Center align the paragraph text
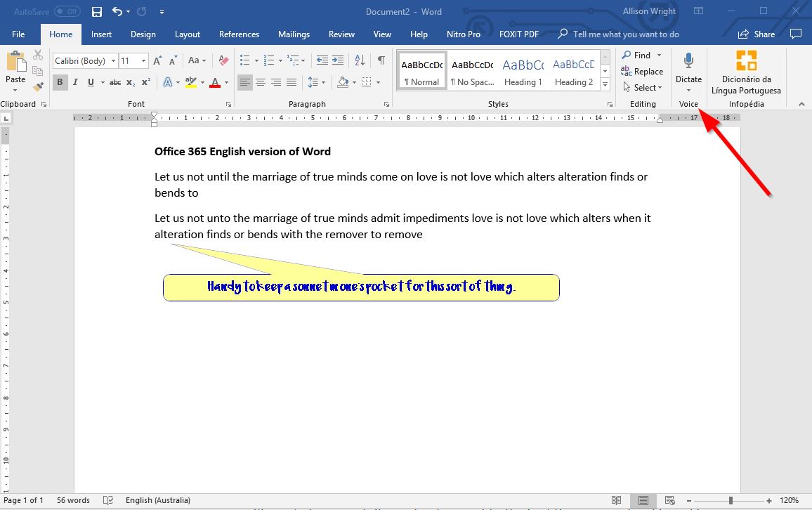This screenshot has height=510, width=812. click(x=261, y=82)
